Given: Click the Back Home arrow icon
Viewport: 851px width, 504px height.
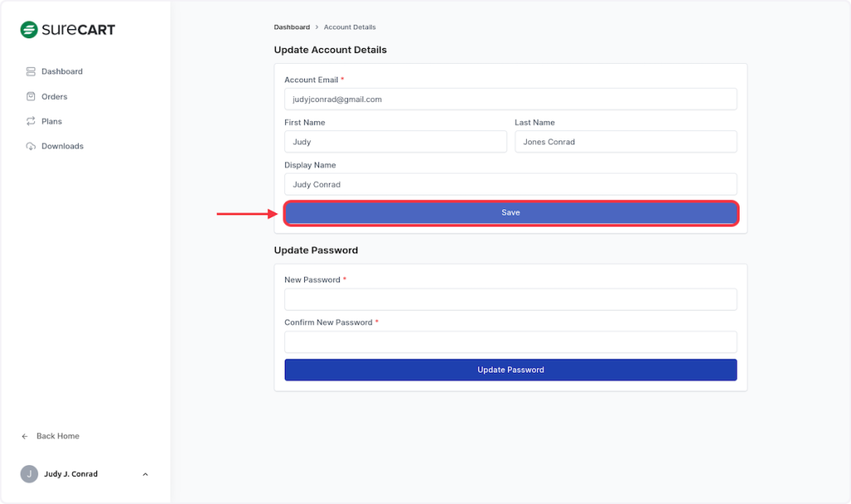Looking at the screenshot, I should [25, 436].
